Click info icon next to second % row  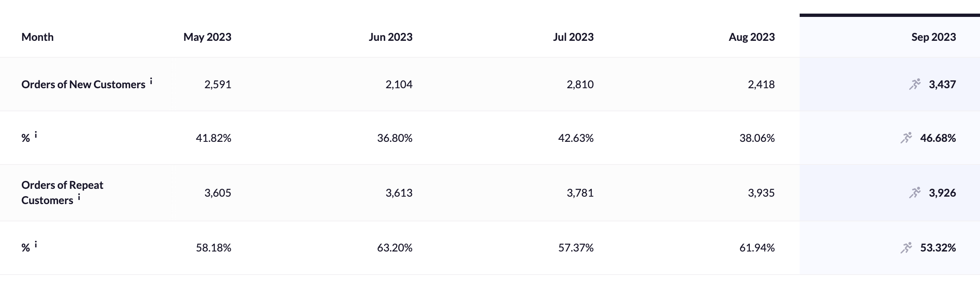[36, 244]
